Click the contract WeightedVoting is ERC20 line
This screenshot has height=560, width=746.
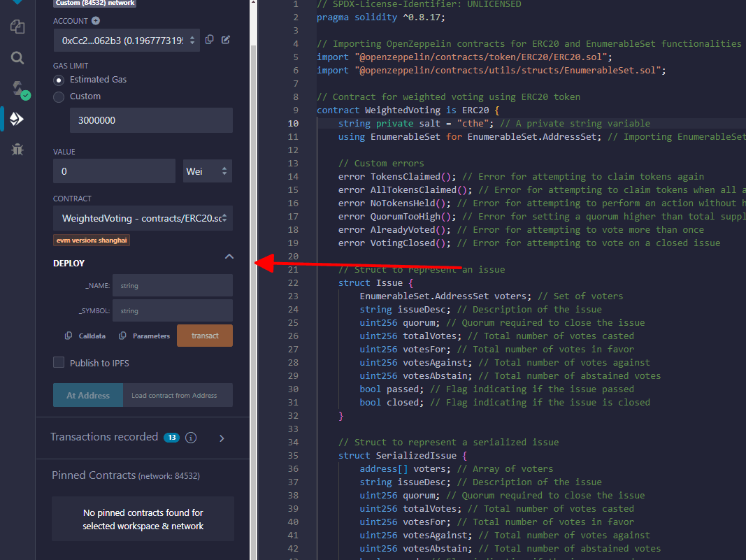[408, 110]
